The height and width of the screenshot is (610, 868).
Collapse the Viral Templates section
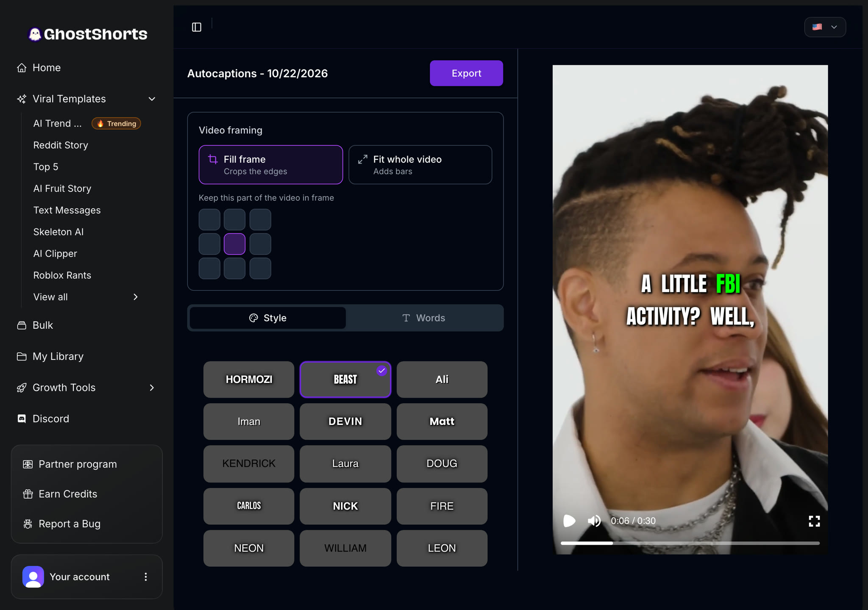tap(152, 99)
